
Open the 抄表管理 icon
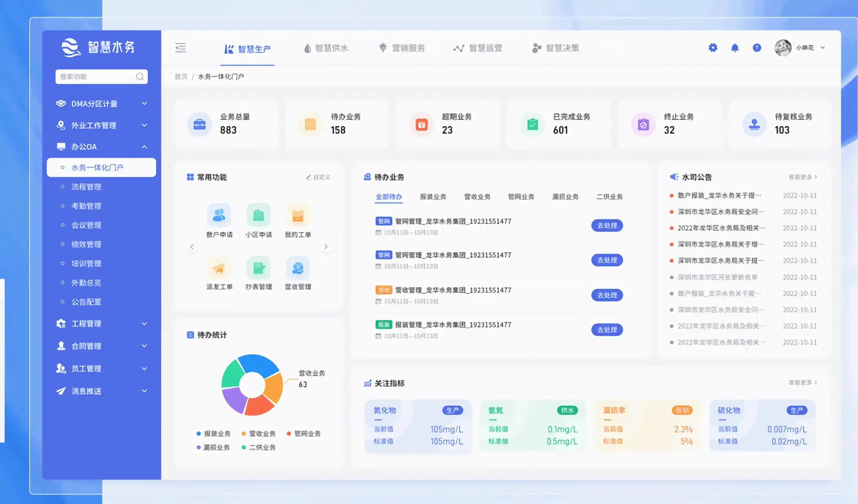(259, 268)
